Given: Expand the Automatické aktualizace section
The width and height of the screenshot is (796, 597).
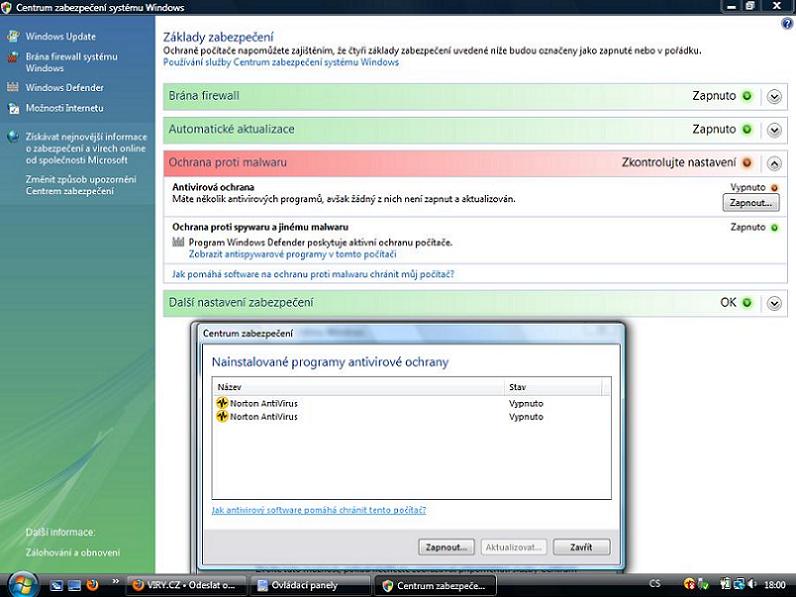Looking at the screenshot, I should [x=774, y=130].
